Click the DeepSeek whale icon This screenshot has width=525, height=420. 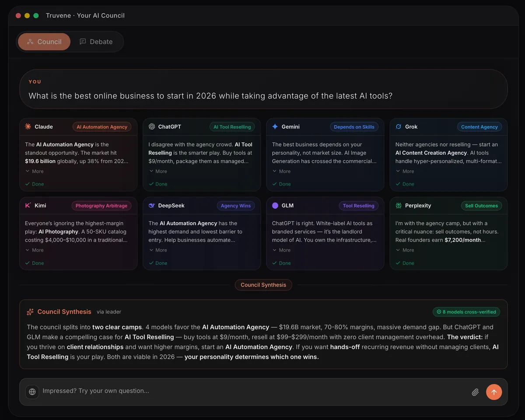(x=152, y=205)
